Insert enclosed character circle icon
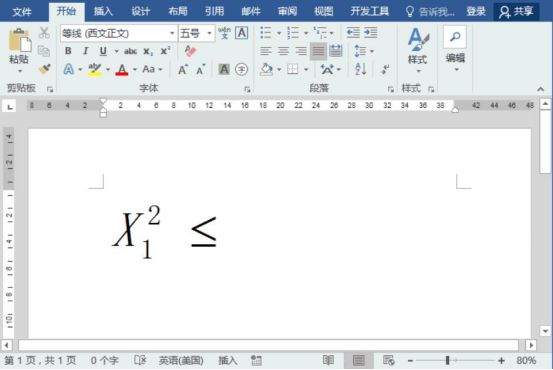The height and width of the screenshot is (370, 553). [242, 69]
